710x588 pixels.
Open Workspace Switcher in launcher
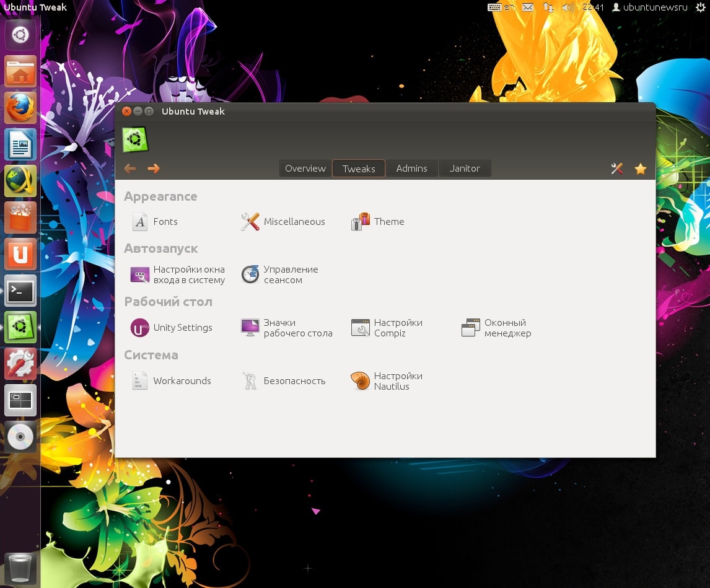(20, 400)
